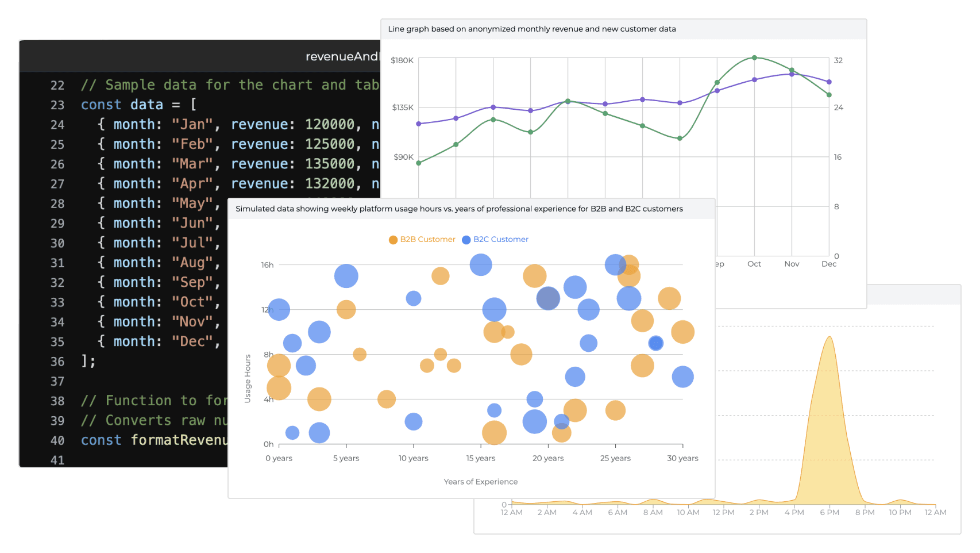The height and width of the screenshot is (553, 980).
Task: Click the small bright blue bubble near 28 years
Action: [x=655, y=343]
